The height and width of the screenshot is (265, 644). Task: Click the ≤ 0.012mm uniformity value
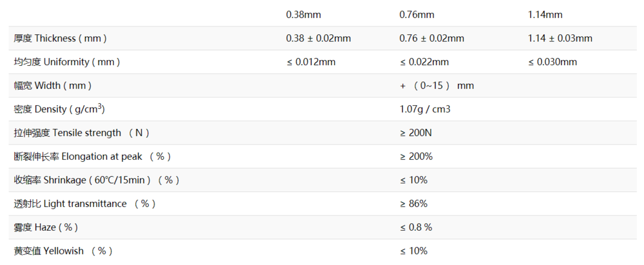pyautogui.click(x=310, y=62)
